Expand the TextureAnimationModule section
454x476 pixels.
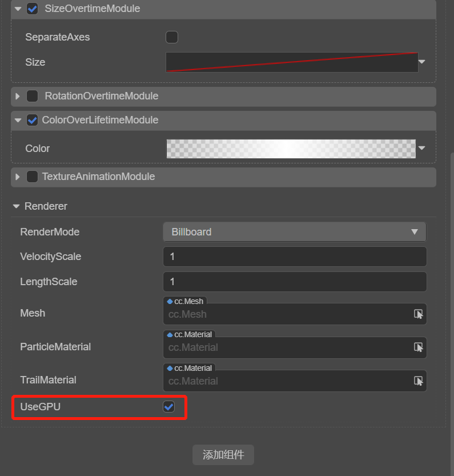pos(18,177)
